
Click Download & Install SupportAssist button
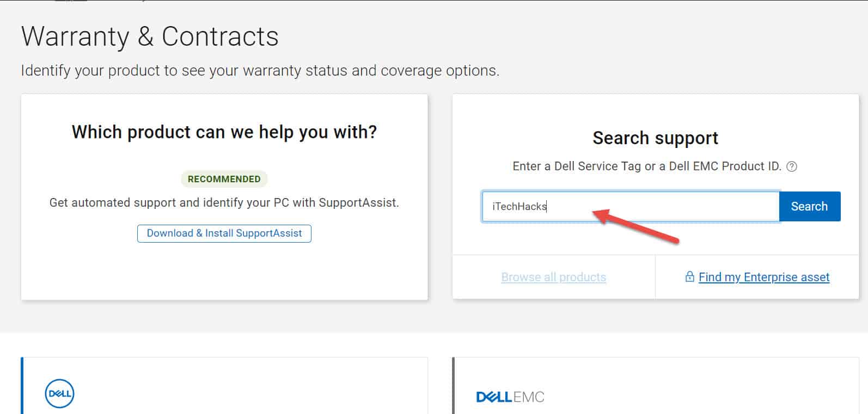[224, 233]
